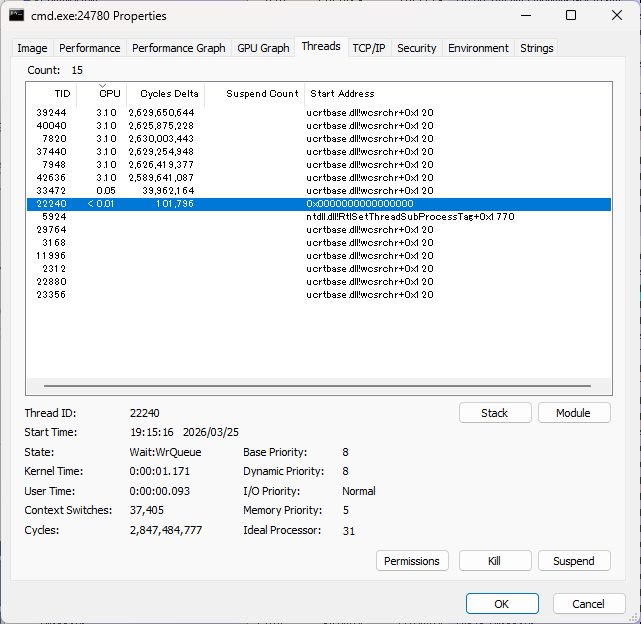
Task: Open the Environment tab
Action: click(x=478, y=48)
